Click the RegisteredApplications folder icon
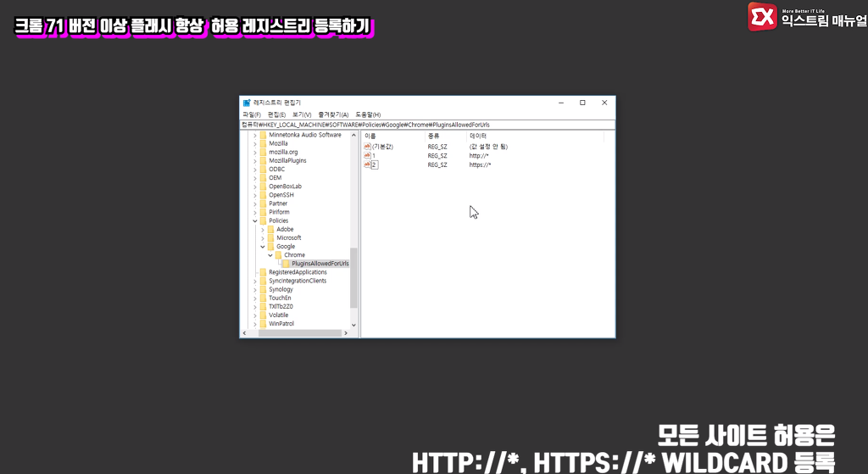 pyautogui.click(x=264, y=272)
